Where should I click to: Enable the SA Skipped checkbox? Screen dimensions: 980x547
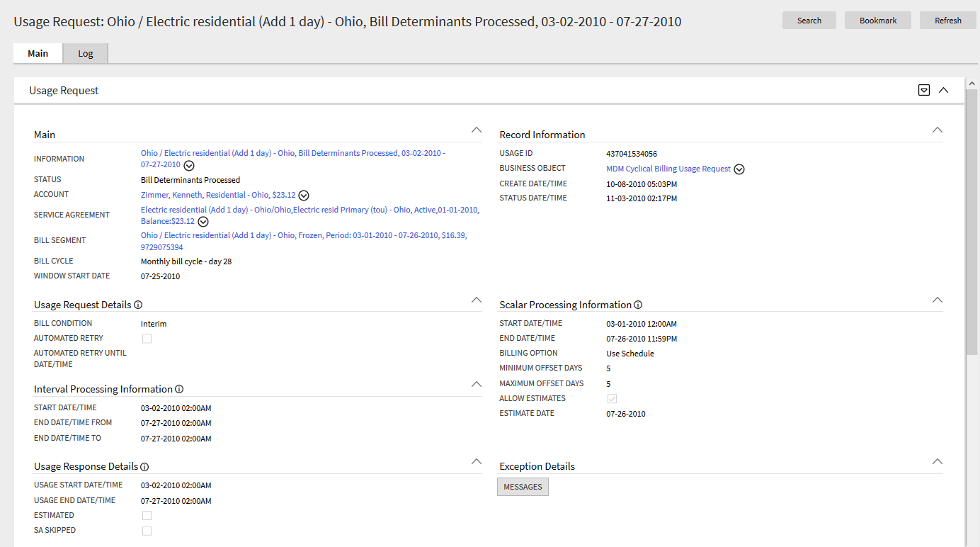(147, 530)
